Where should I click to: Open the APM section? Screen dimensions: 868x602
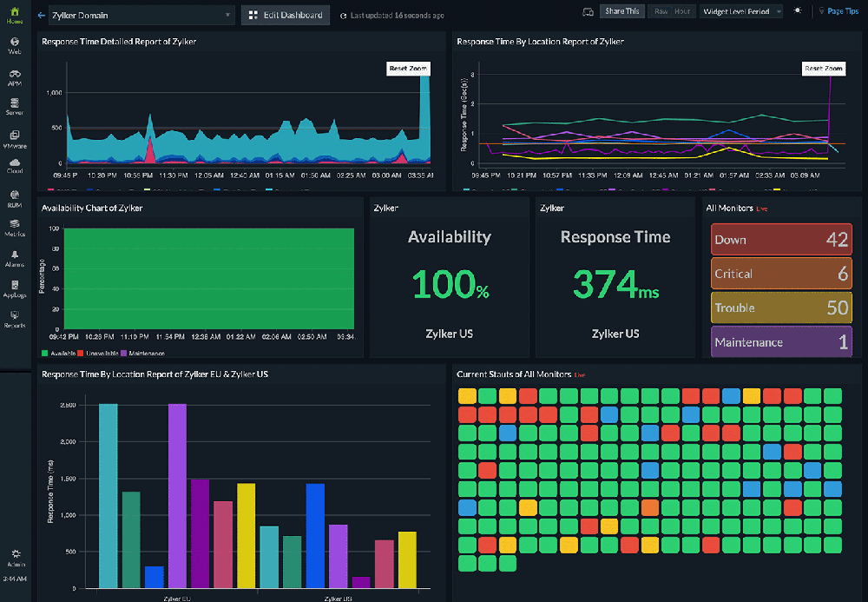click(x=15, y=77)
